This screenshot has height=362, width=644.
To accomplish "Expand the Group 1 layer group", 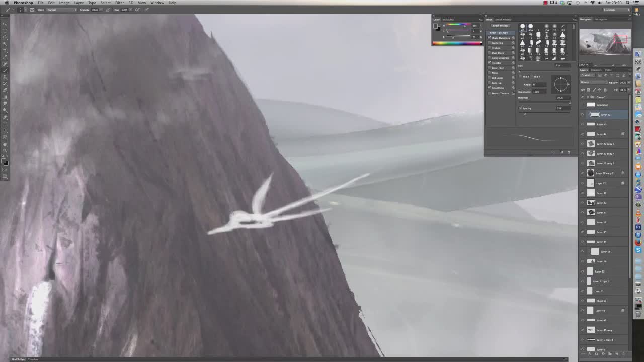I will pos(587,97).
